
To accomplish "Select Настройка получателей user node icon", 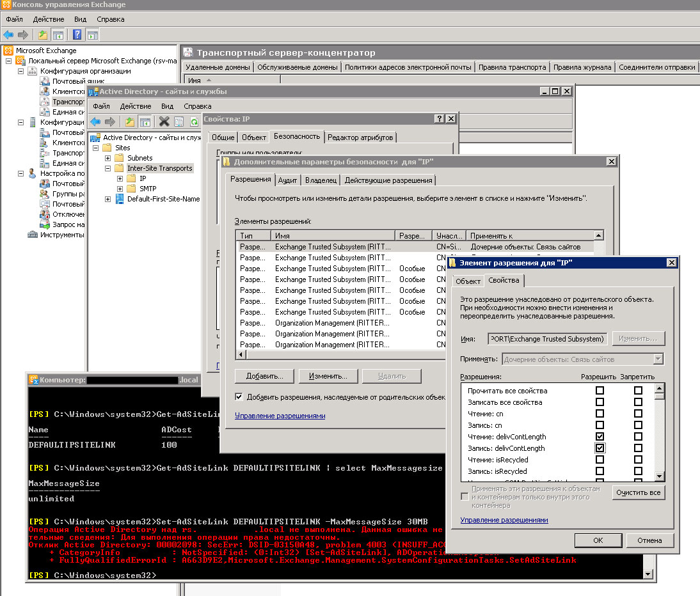I will (32, 173).
